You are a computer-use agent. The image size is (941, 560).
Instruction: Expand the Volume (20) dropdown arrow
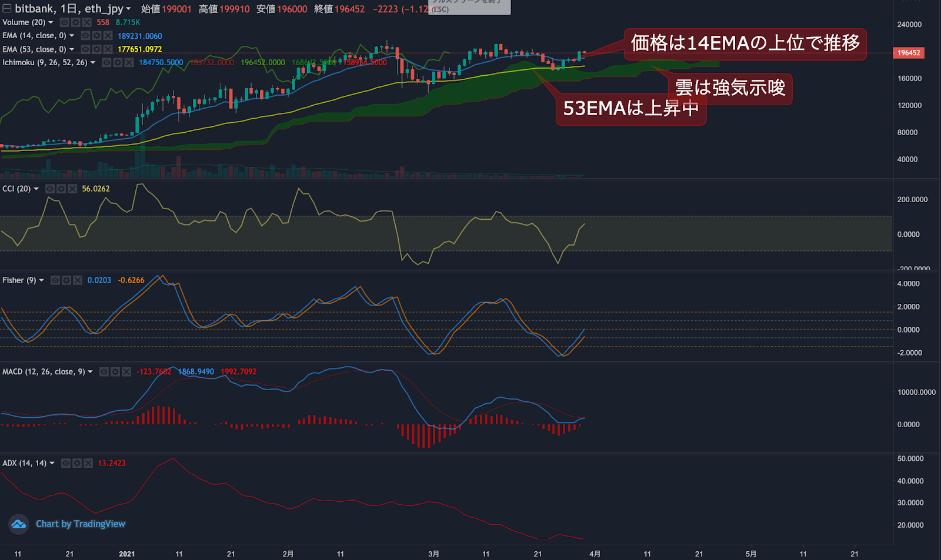tap(51, 23)
